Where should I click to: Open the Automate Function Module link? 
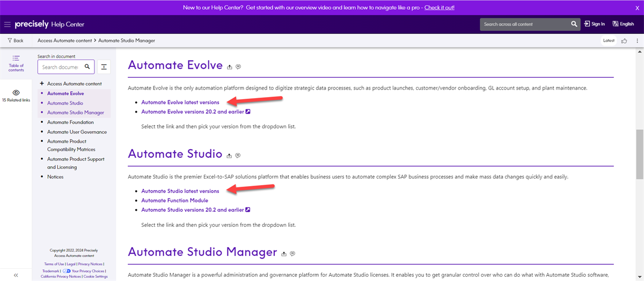click(174, 201)
